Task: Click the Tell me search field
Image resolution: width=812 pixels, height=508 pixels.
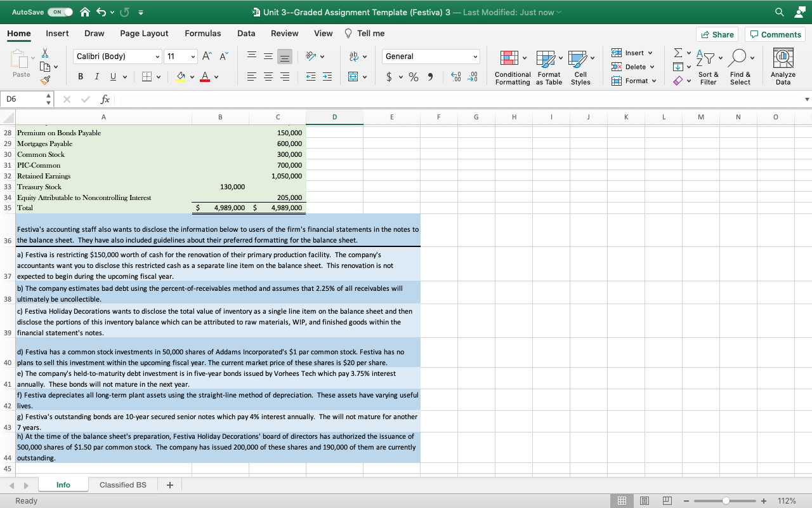Action: click(x=364, y=33)
